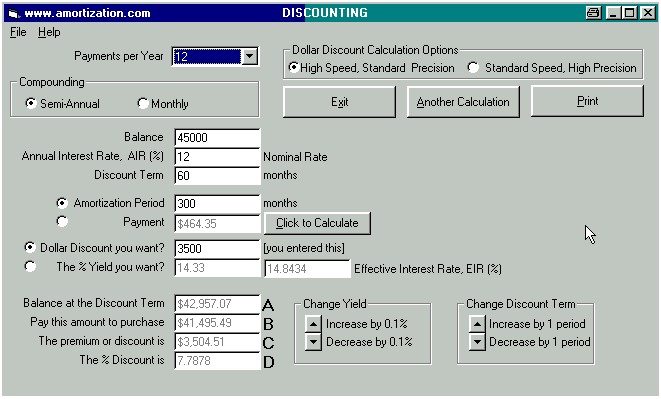661x399 pixels.
Task: Click the printer icon in title bar
Action: coord(594,13)
